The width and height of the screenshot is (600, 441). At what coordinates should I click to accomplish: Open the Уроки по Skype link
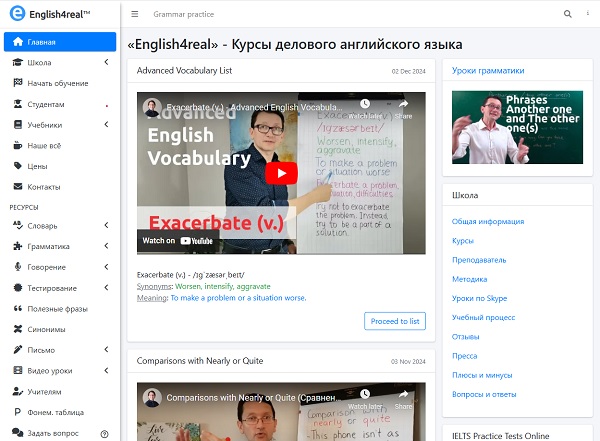pos(479,298)
